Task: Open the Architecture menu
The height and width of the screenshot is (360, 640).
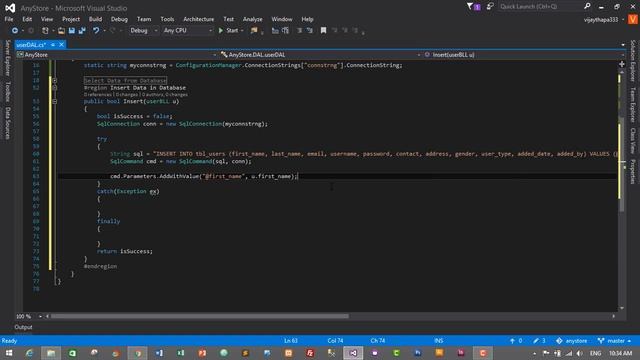Action: pyautogui.click(x=198, y=19)
